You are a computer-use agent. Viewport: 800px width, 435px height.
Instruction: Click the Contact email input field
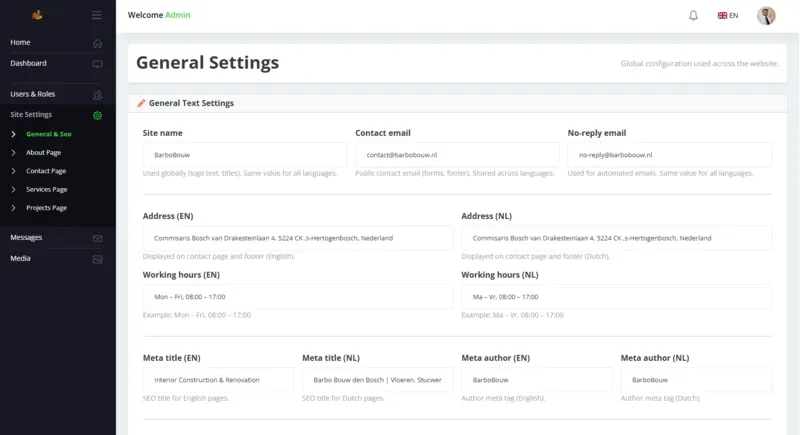click(x=457, y=155)
